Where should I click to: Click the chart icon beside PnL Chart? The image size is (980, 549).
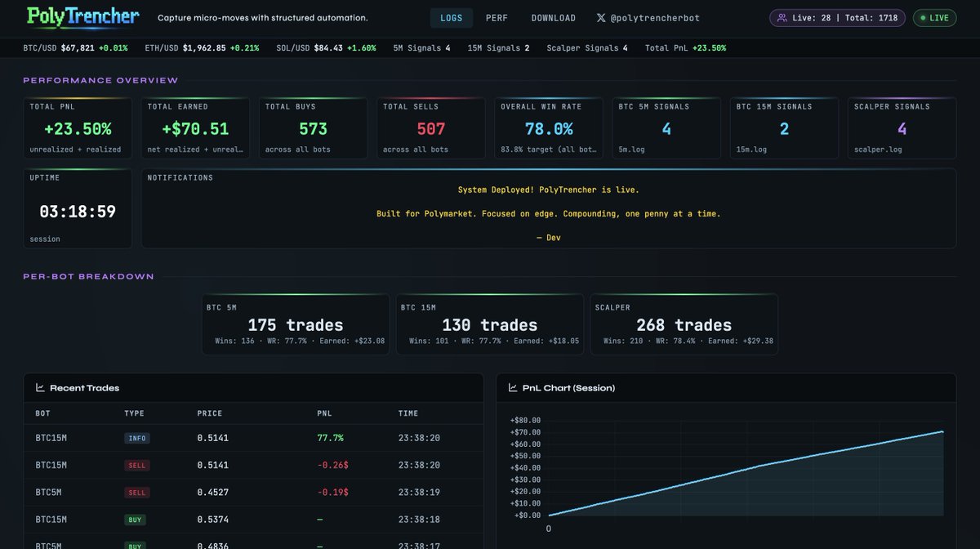(513, 388)
